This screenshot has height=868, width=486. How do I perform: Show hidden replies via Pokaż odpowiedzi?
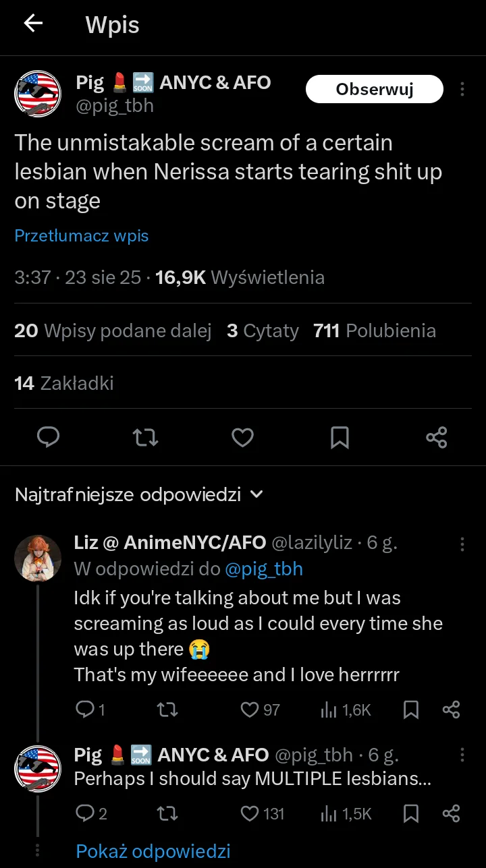click(x=153, y=851)
